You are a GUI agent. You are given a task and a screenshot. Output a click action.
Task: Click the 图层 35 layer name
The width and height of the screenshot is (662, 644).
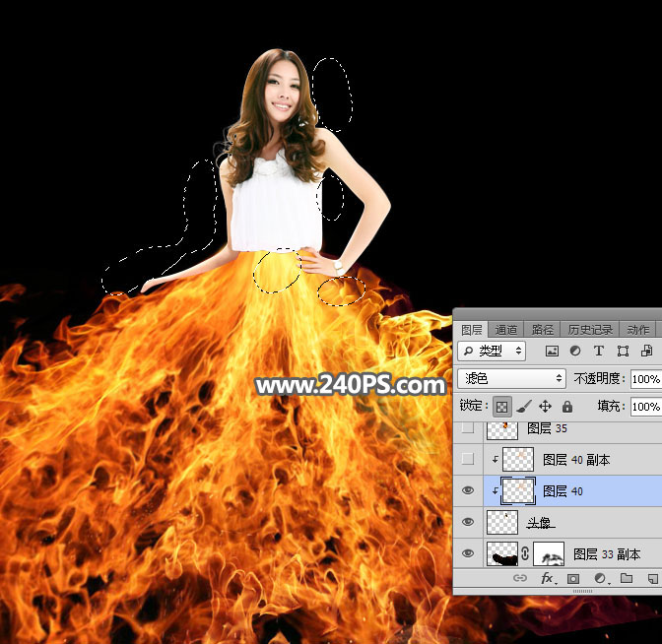[x=547, y=428]
